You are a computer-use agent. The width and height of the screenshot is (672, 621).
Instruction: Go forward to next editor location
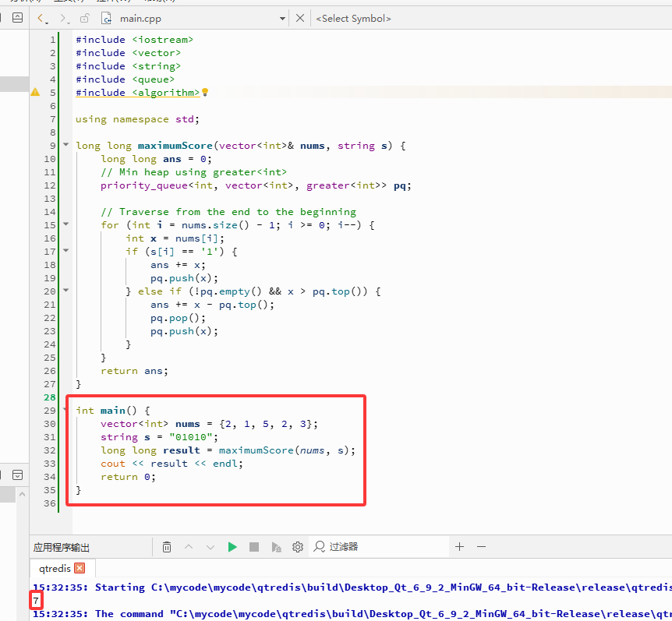(64, 19)
